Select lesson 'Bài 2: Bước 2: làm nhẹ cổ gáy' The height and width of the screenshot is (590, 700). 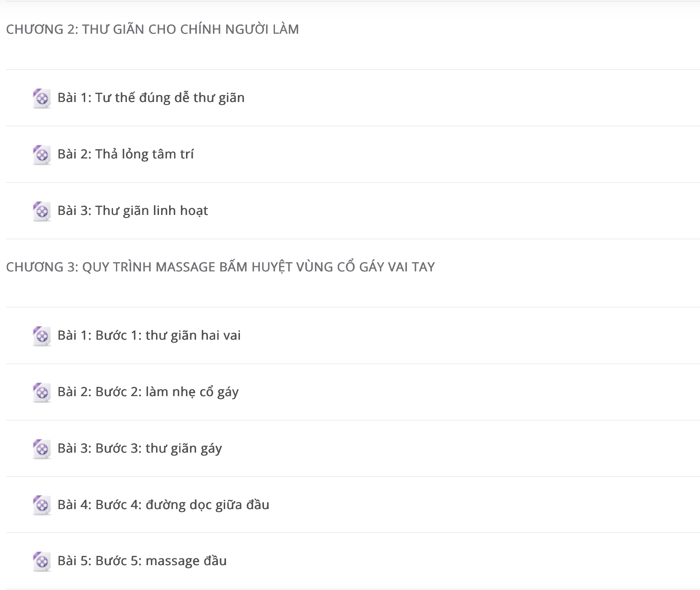point(148,392)
